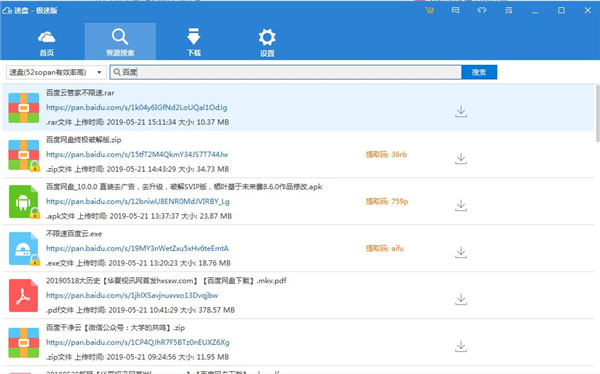Click extraction code 提取码: 36rb
The height and width of the screenshot is (374, 600).
(x=386, y=155)
